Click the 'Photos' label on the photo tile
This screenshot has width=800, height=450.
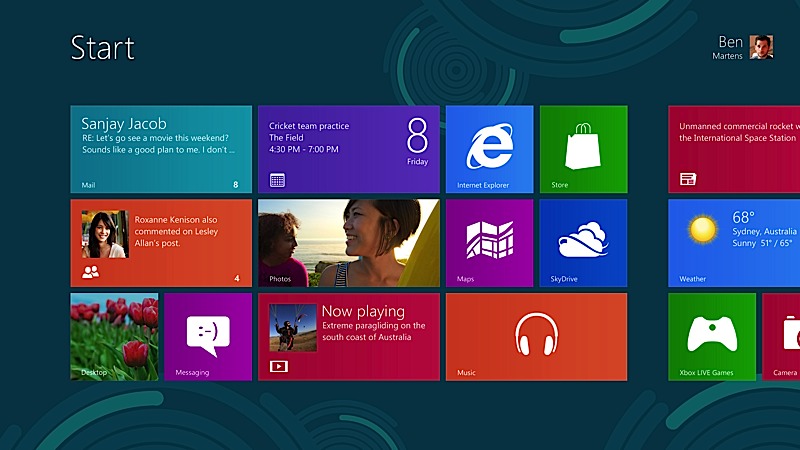point(280,279)
